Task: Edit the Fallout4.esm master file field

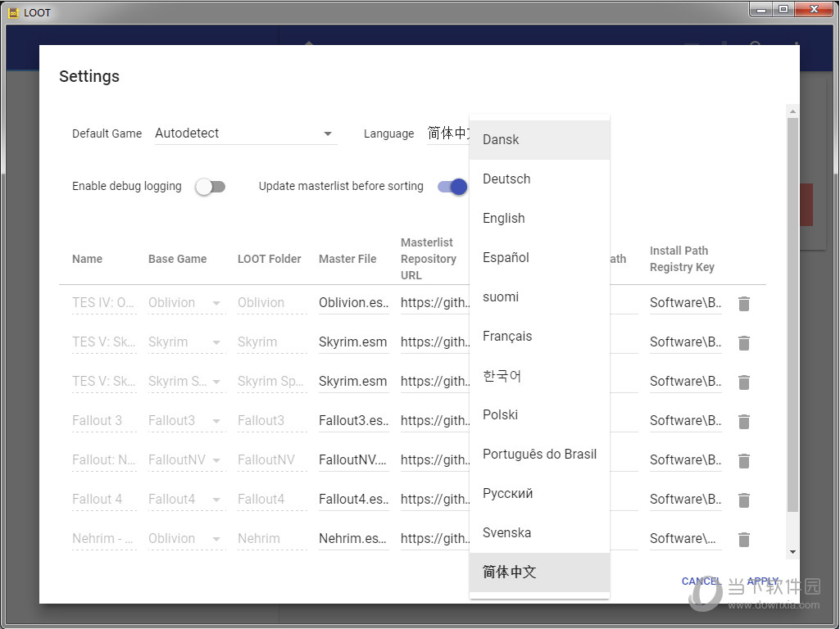Action: [x=353, y=500]
